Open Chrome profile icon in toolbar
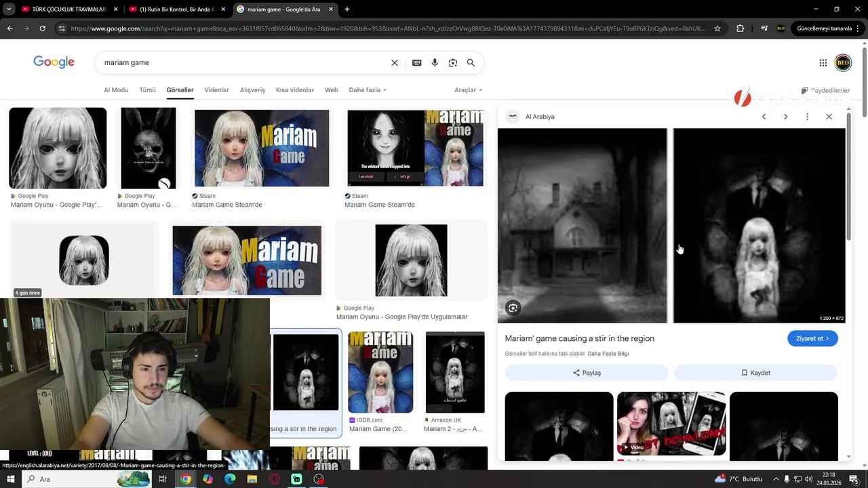This screenshot has width=868, height=488. [x=781, y=28]
